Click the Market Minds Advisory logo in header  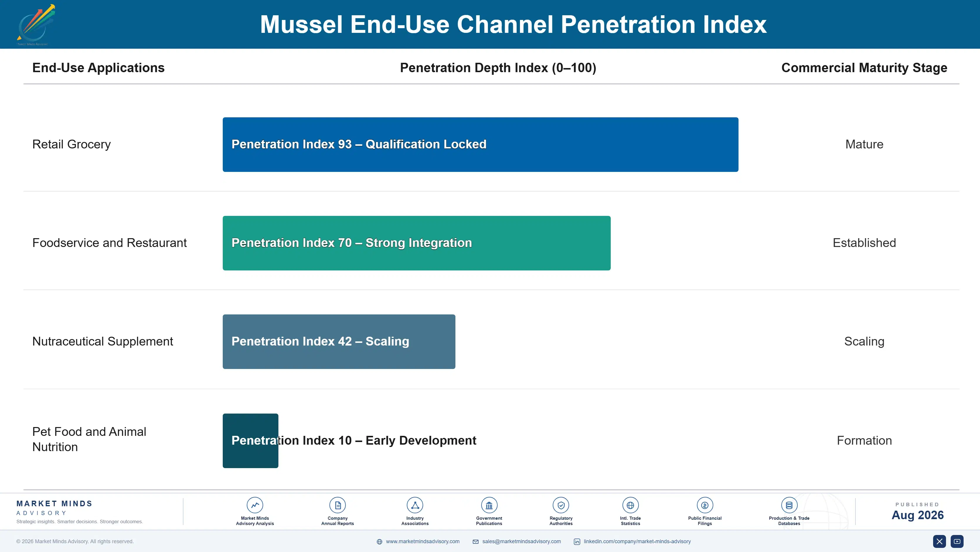[x=36, y=25]
